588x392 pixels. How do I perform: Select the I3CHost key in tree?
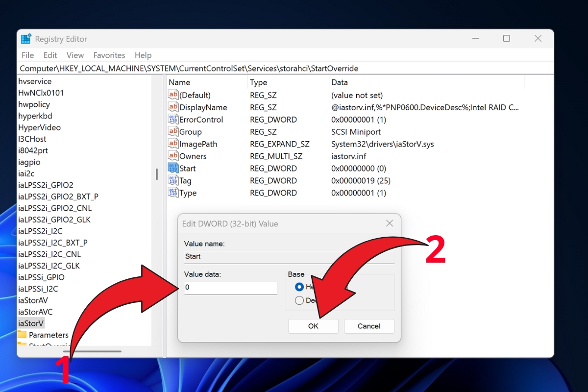32,139
